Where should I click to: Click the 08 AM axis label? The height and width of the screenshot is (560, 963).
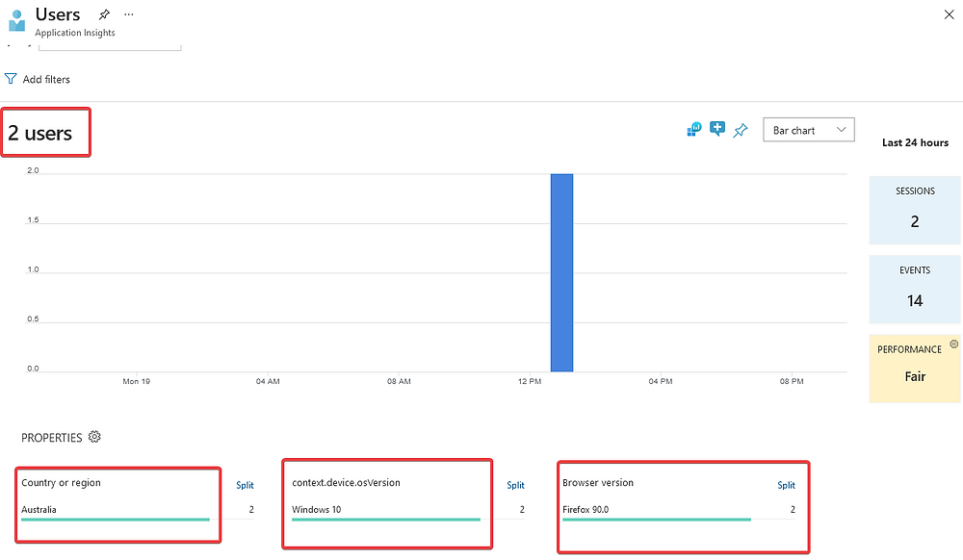click(x=399, y=381)
